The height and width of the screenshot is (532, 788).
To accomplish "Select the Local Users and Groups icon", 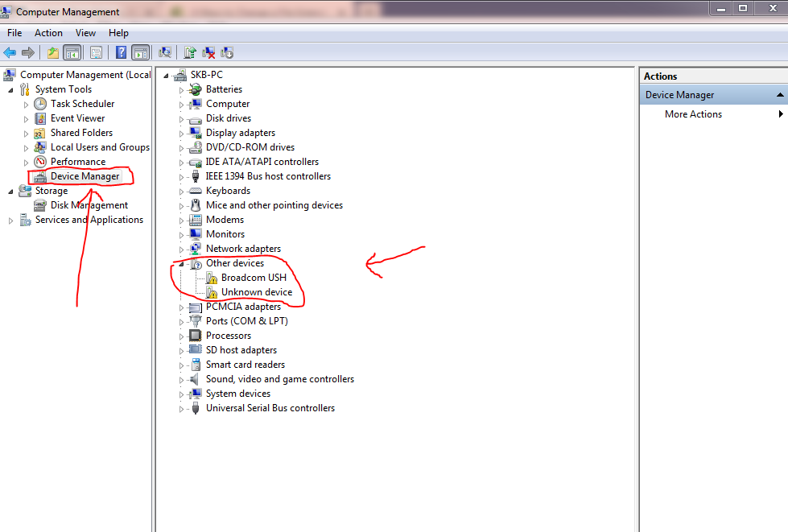I will 40,147.
